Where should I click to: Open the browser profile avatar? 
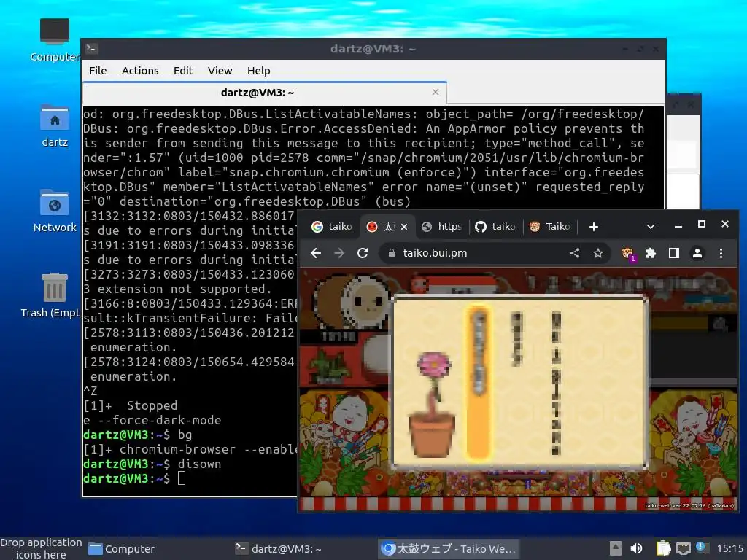(x=697, y=253)
